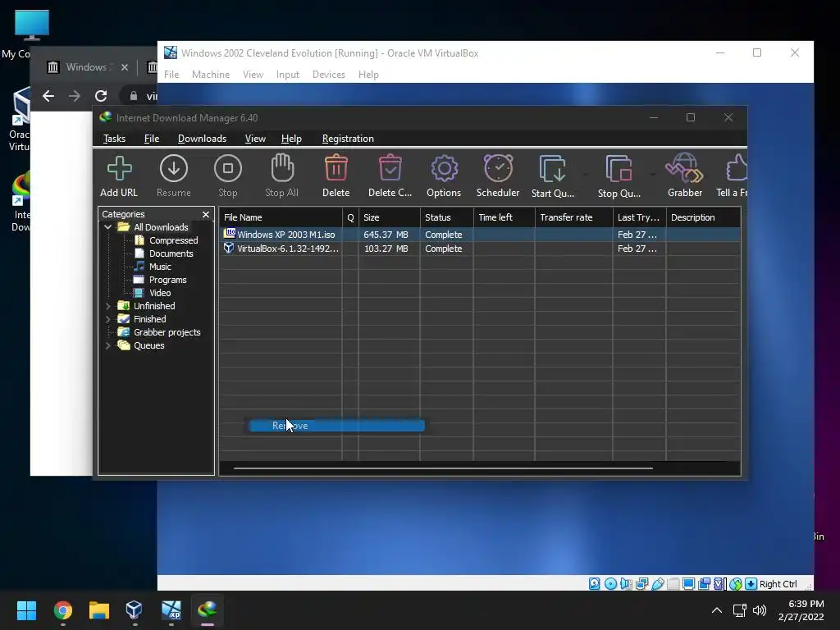The width and height of the screenshot is (840, 630).
Task: Click Right Ctrl host key indicator
Action: click(x=778, y=584)
